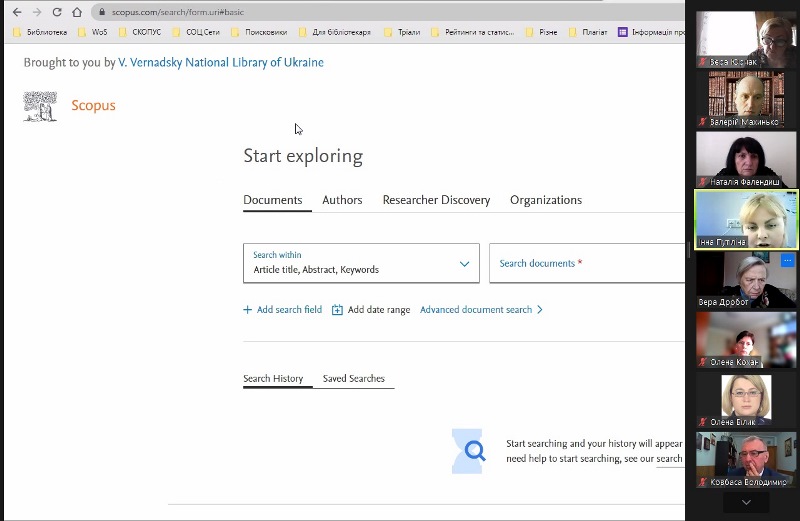The image size is (800, 521).
Task: Click the magnifier search history illustration
Action: coord(469,451)
